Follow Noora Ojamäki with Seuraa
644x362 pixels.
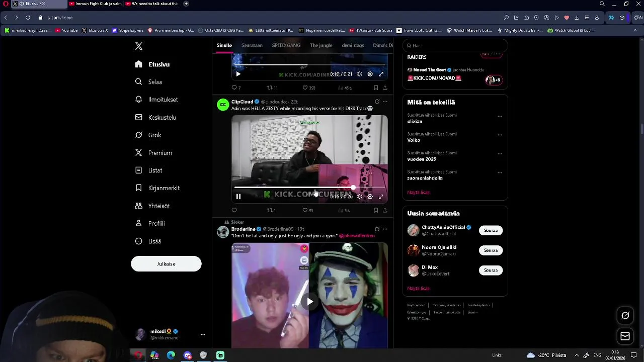[x=491, y=250]
